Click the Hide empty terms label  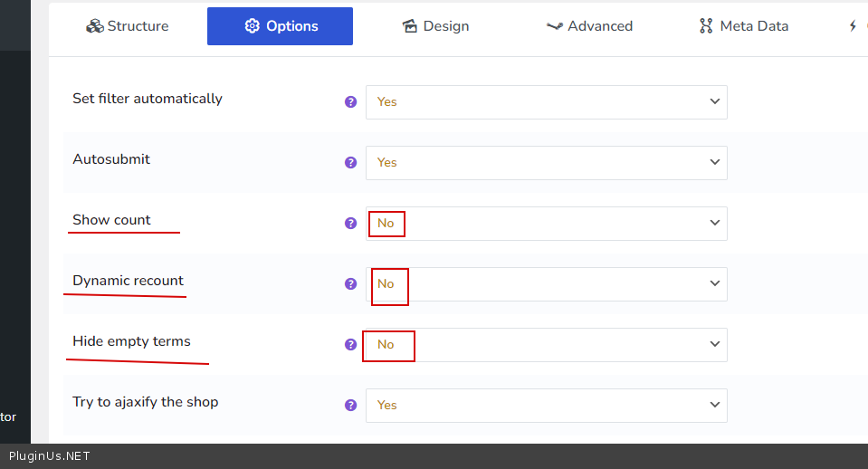tap(131, 341)
